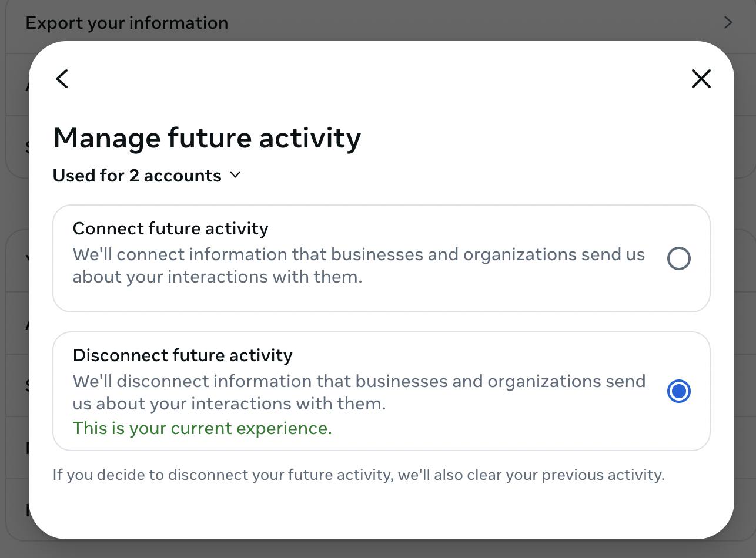Click the back arrow in the dialog

point(62,79)
